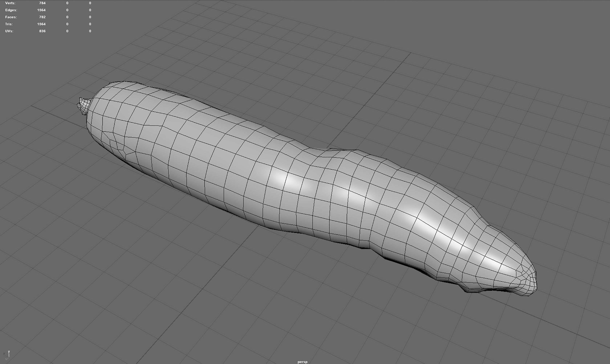Click the Faces label in the HUD
Screen dimensions: 610x364
[x=11, y=17]
